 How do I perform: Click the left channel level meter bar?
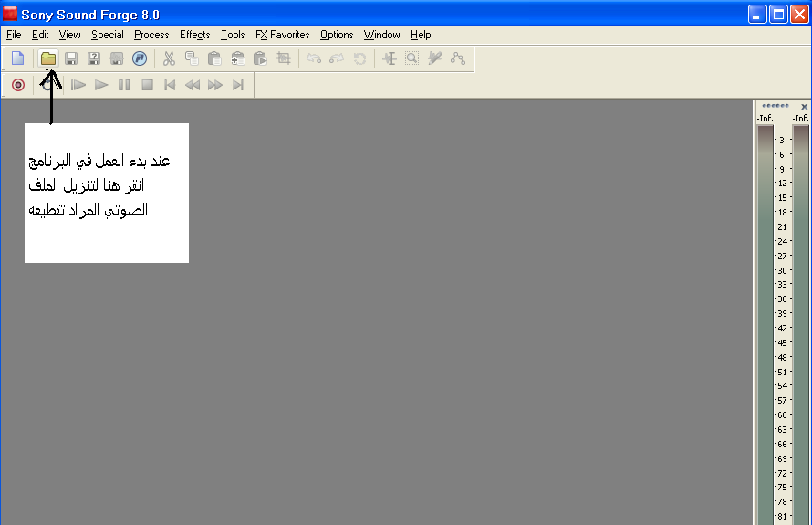click(x=765, y=324)
